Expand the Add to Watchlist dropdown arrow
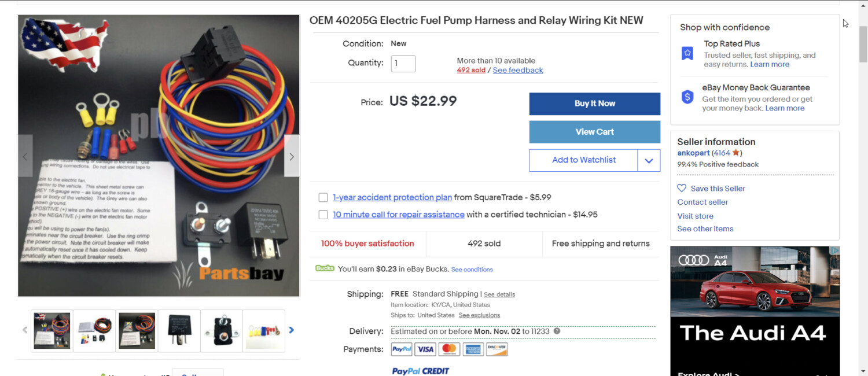 [649, 160]
